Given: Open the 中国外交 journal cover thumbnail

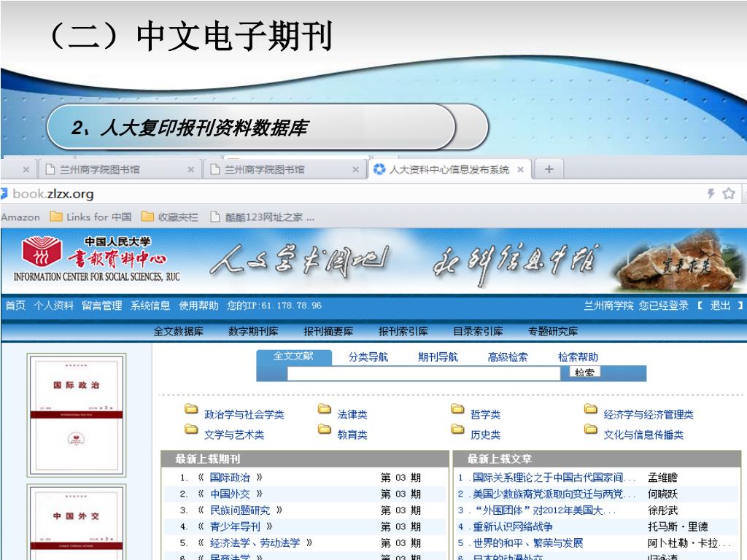Looking at the screenshot, I should point(76,522).
